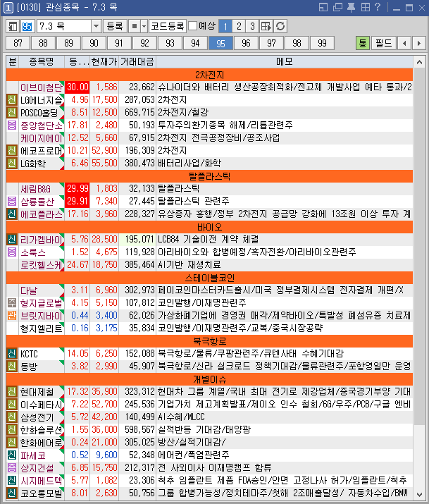The width and height of the screenshot is (429, 504).
Task: Click the 신 badge on 동방 row
Action: coord(12,366)
